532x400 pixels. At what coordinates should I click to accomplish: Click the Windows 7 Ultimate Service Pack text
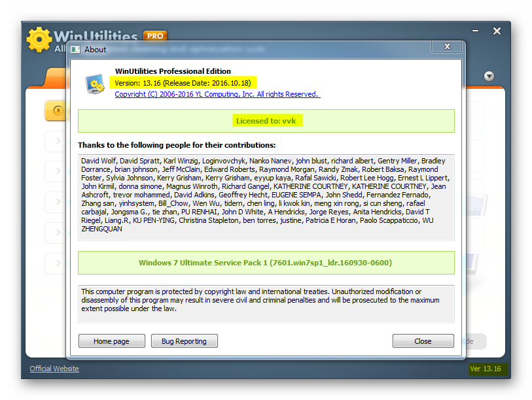[265, 263]
